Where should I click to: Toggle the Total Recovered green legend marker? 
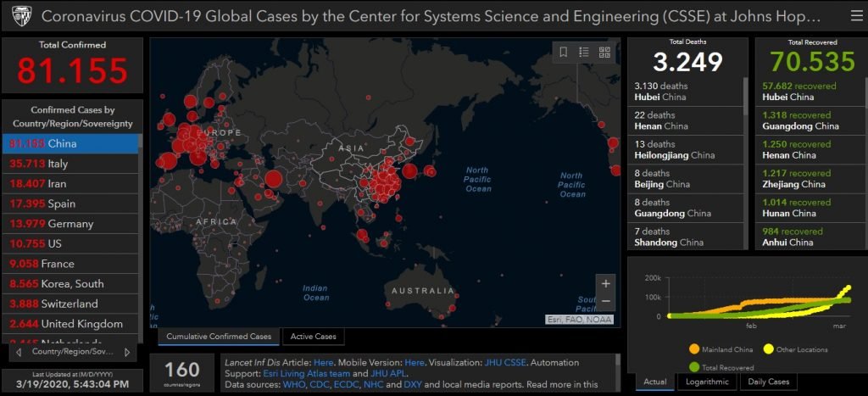[694, 367]
